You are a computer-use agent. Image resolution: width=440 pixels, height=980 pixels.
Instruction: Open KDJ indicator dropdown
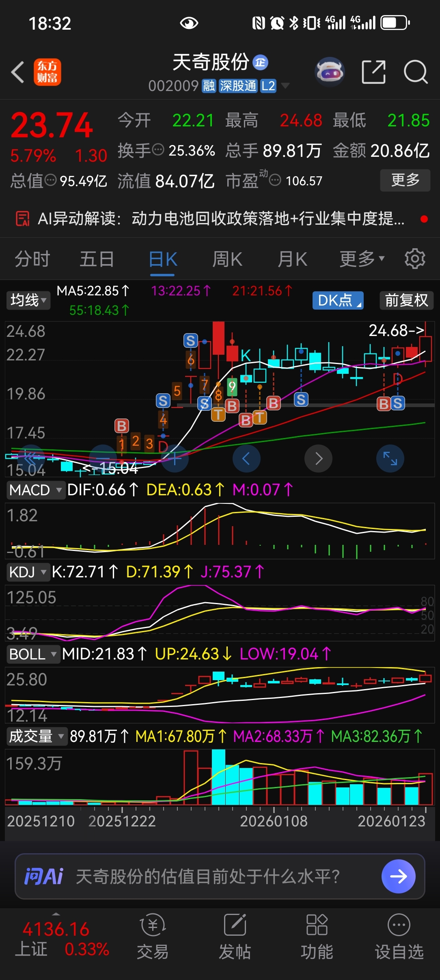click(28, 572)
